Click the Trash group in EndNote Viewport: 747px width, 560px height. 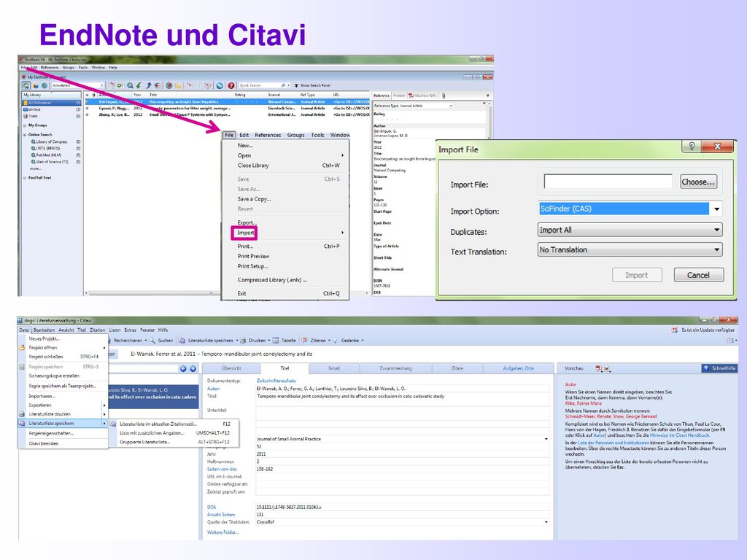pyautogui.click(x=32, y=116)
